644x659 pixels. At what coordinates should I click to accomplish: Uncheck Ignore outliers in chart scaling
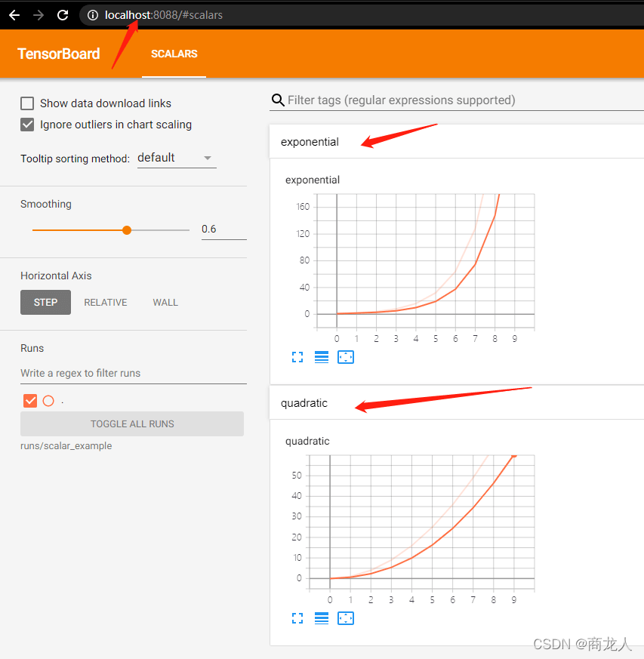27,125
